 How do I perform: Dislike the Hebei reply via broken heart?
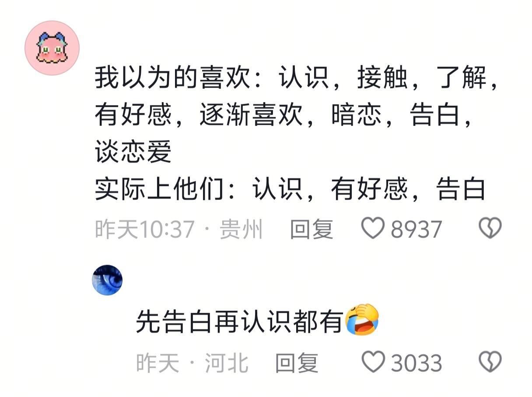pos(490,362)
